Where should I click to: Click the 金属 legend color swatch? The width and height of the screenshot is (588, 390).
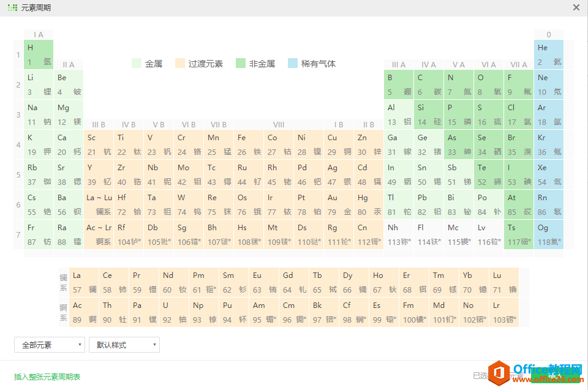(137, 64)
